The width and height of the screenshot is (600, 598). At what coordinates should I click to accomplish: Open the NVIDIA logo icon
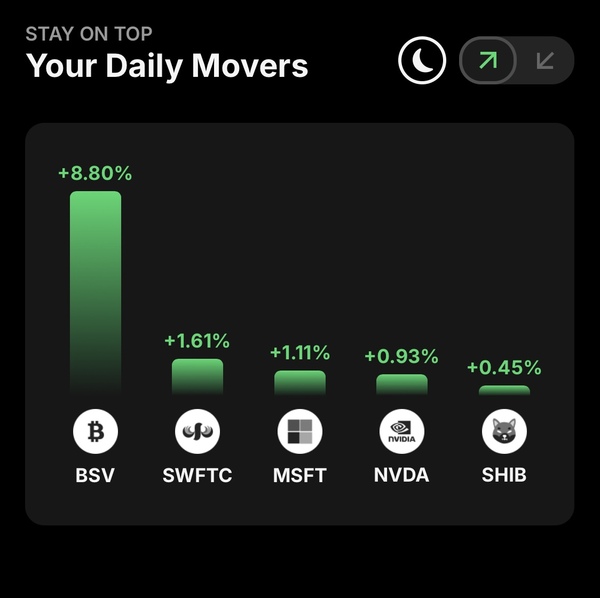402,431
